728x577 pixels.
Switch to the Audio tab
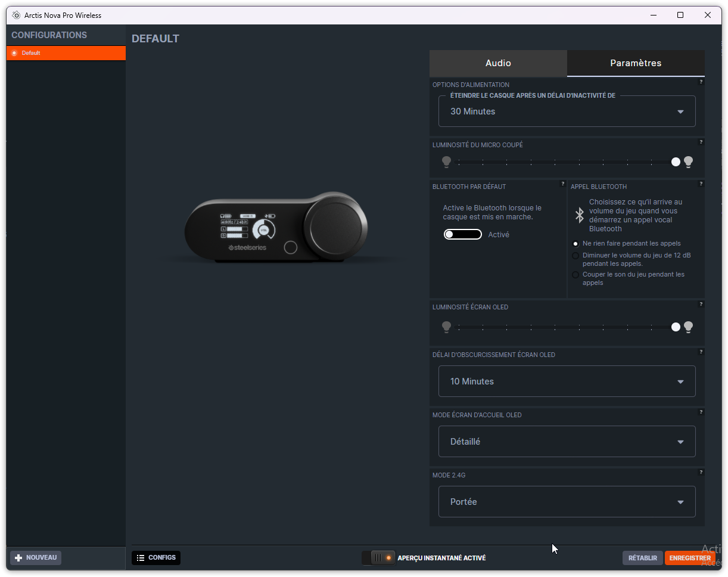pos(498,63)
